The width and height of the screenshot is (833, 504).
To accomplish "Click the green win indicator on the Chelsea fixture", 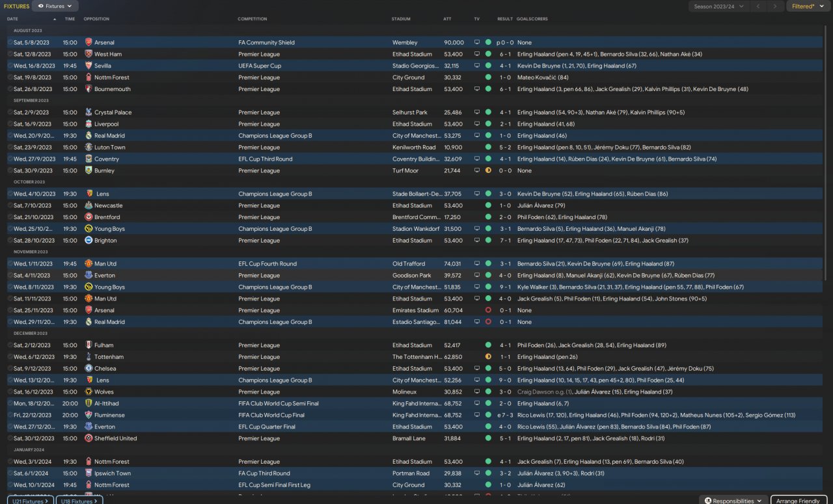I will [x=488, y=369].
